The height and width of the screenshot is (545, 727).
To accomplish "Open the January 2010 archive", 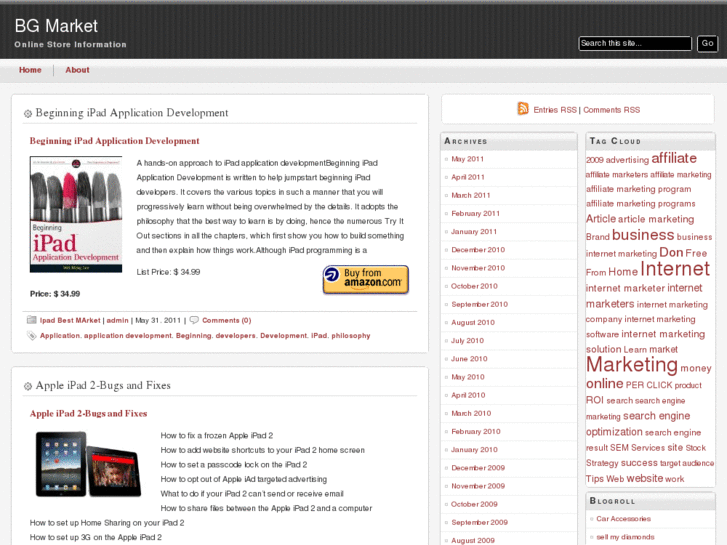I will [474, 449].
